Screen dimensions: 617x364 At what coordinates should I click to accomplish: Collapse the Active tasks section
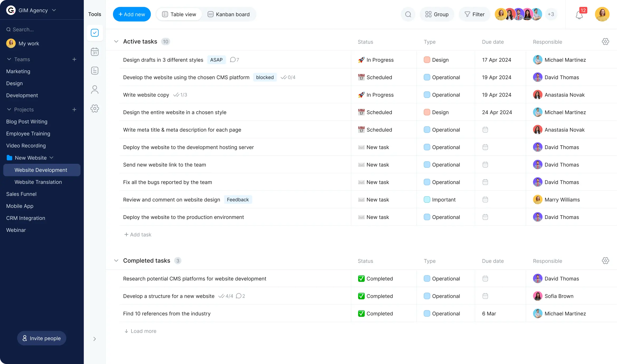coord(116,41)
